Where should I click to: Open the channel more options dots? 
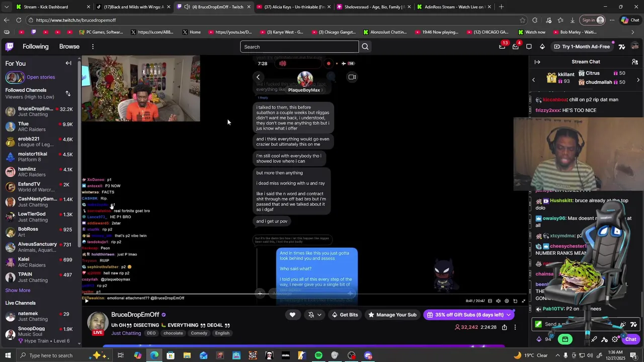515,327
